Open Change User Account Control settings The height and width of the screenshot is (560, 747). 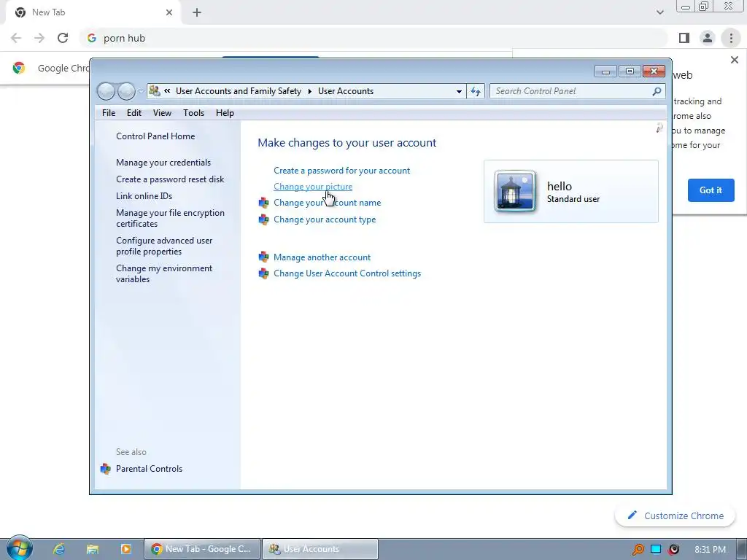click(347, 273)
